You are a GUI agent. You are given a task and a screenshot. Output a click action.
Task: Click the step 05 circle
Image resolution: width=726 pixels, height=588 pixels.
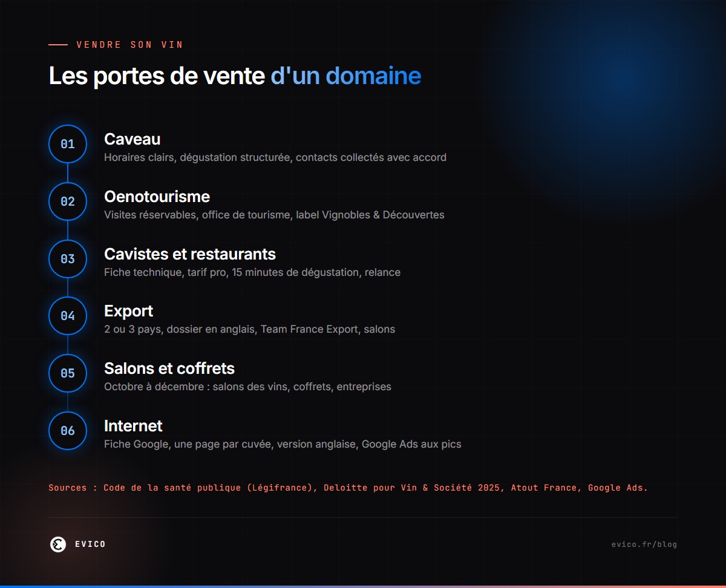click(68, 373)
